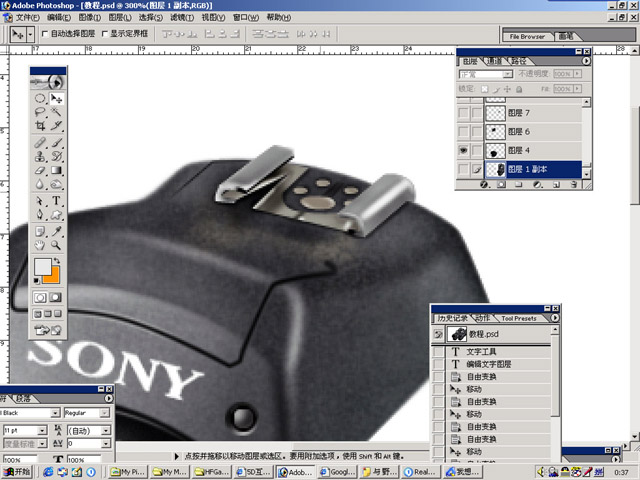Select the History Brush tool

click(56, 156)
